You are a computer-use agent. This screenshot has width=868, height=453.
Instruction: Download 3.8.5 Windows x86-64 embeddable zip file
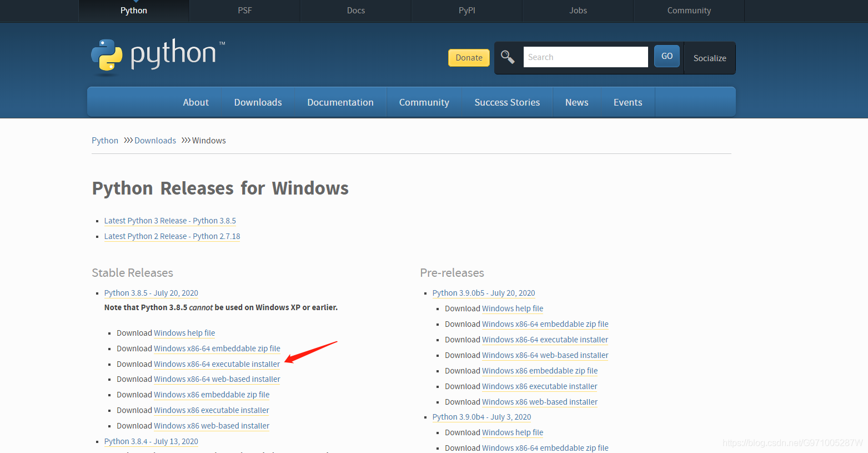click(217, 349)
